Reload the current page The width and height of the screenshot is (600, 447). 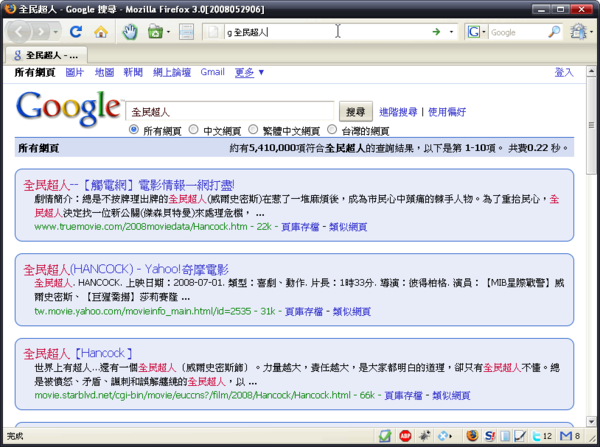[76, 32]
